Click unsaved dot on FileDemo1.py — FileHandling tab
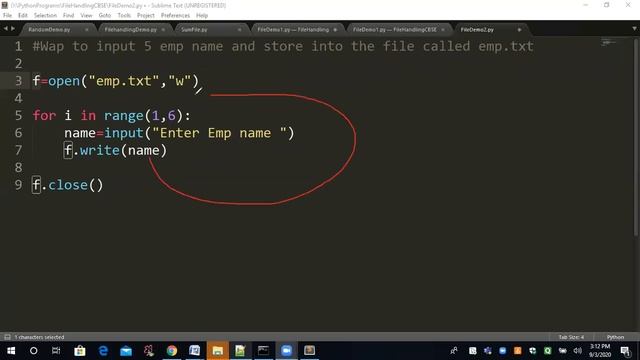 (x=335, y=30)
